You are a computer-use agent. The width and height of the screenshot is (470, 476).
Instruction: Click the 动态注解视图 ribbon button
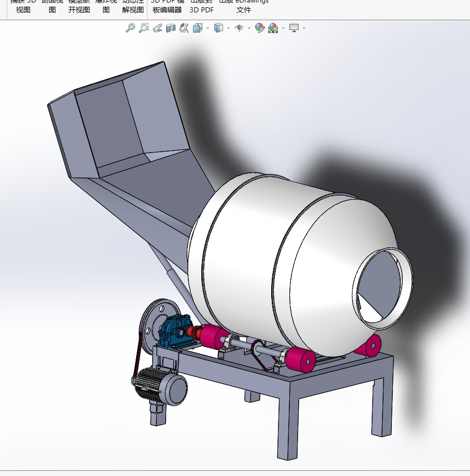coord(133,6)
